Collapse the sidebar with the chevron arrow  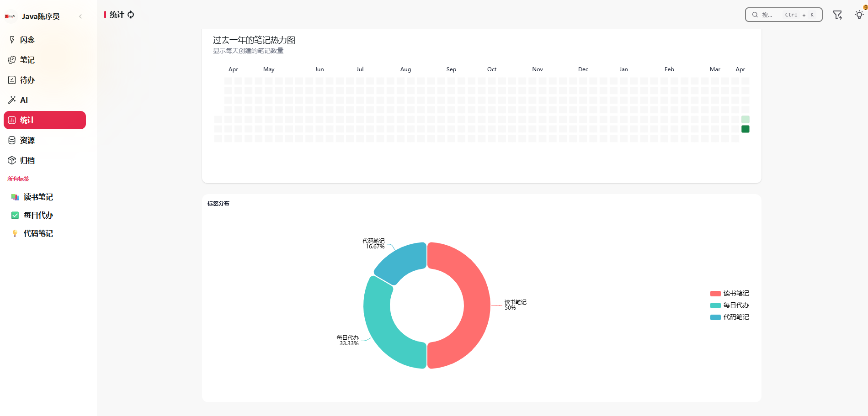80,16
